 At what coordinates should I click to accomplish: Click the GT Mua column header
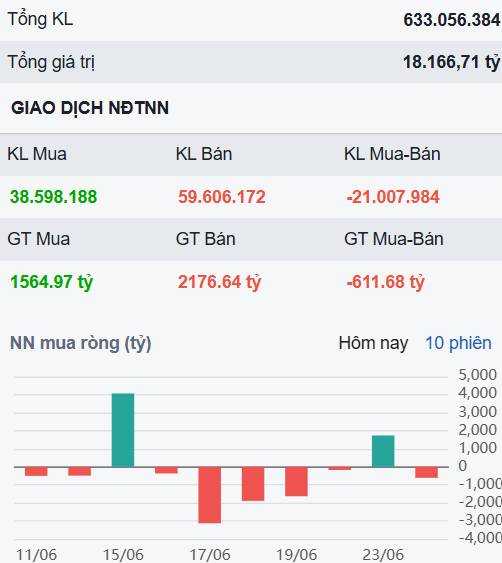pos(38,239)
